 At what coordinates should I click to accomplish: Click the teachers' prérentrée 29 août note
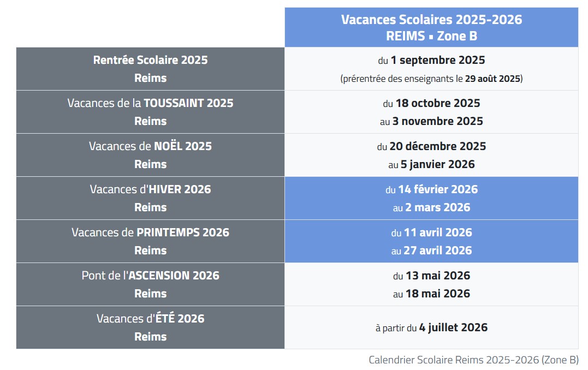[x=431, y=79]
